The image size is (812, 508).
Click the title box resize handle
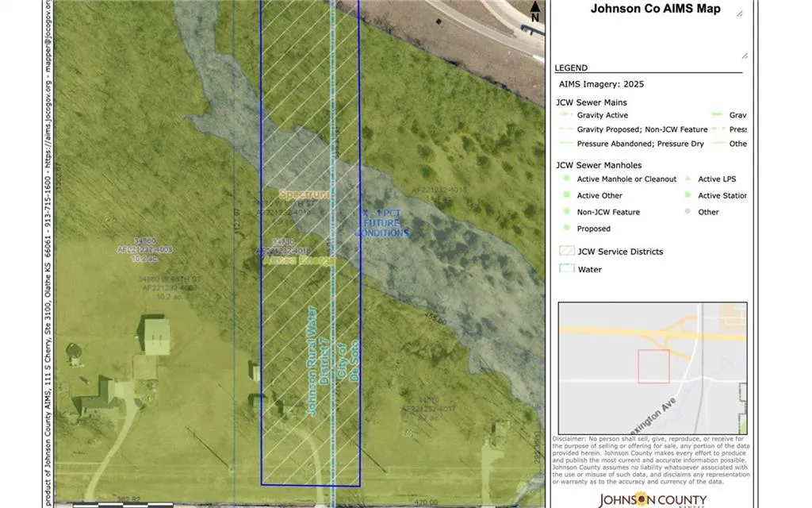click(x=740, y=14)
